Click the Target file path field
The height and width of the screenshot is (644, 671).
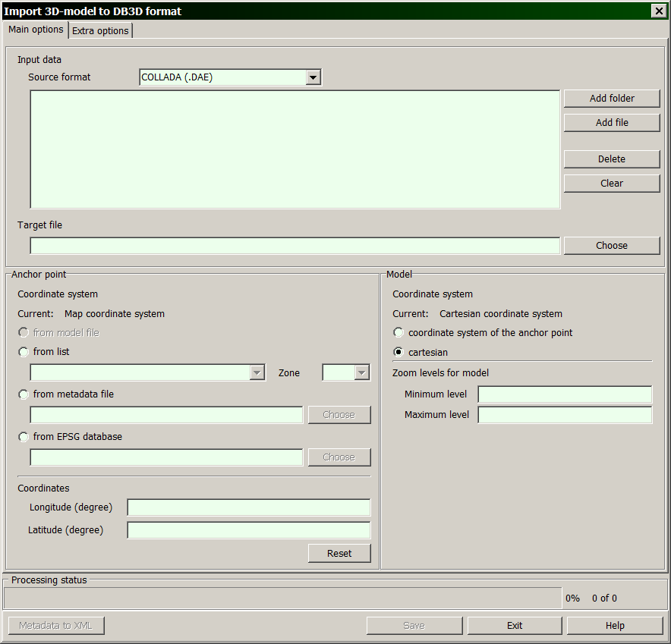295,246
